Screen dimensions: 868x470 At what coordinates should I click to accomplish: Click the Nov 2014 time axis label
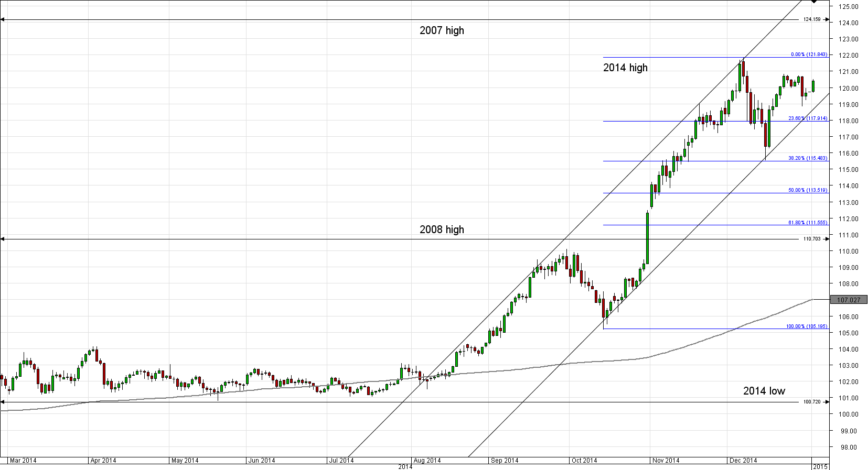coord(666,461)
